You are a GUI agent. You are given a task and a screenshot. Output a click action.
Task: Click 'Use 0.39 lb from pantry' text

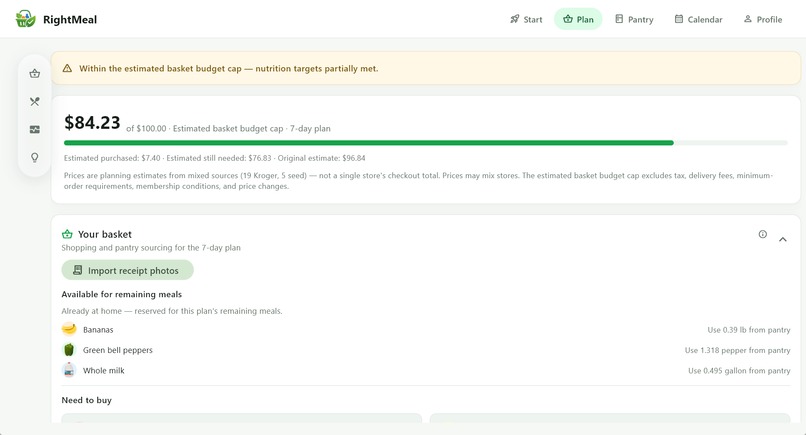coord(749,330)
